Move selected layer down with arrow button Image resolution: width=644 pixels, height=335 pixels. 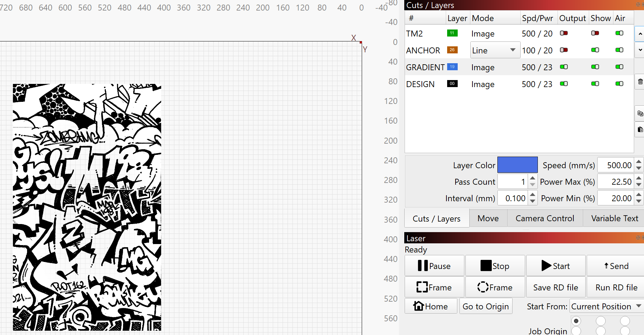[640, 50]
